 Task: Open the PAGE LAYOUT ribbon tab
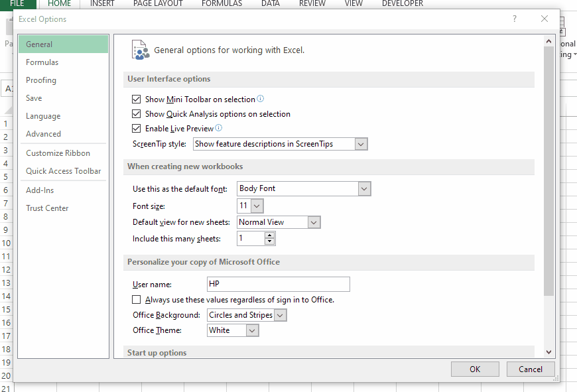click(x=159, y=4)
